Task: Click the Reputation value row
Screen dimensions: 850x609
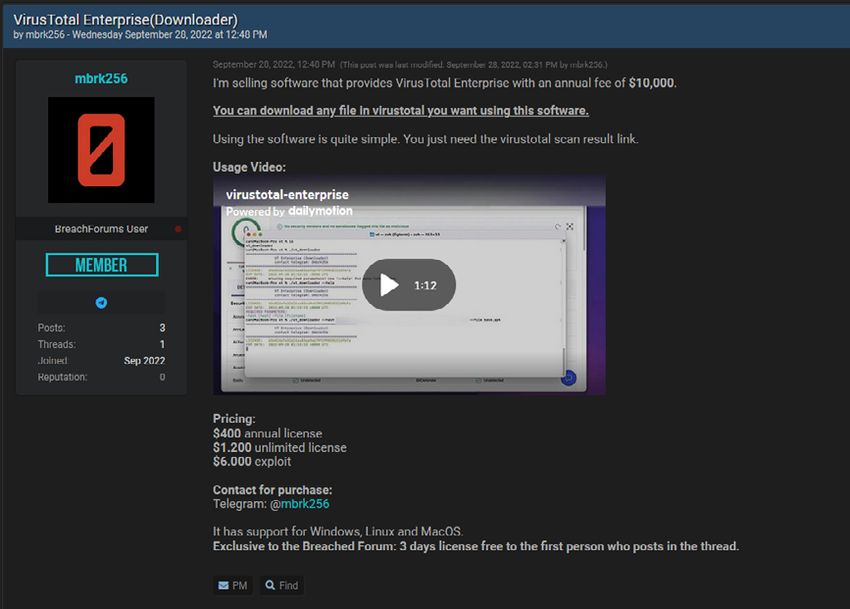Action: point(101,377)
